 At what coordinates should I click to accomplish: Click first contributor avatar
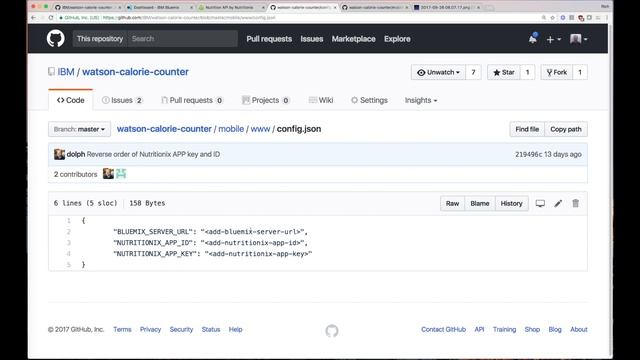tap(108, 174)
